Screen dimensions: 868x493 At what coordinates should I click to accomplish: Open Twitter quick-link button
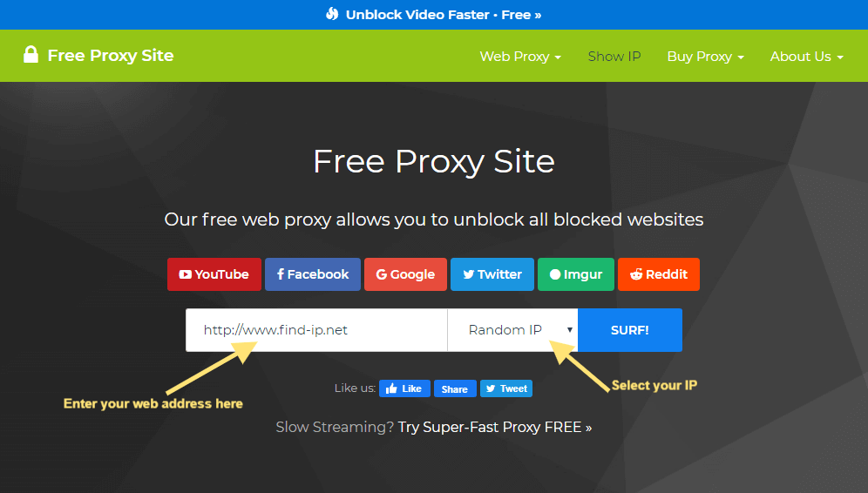click(x=492, y=274)
